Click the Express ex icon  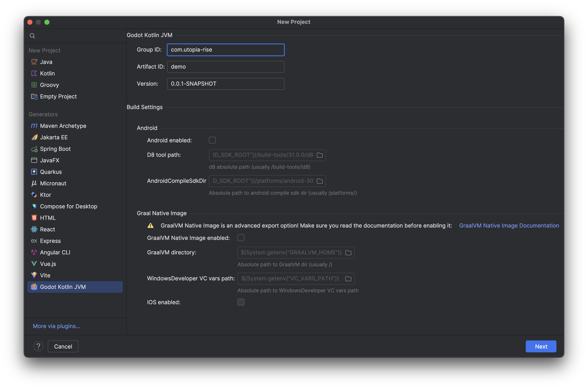click(x=34, y=241)
